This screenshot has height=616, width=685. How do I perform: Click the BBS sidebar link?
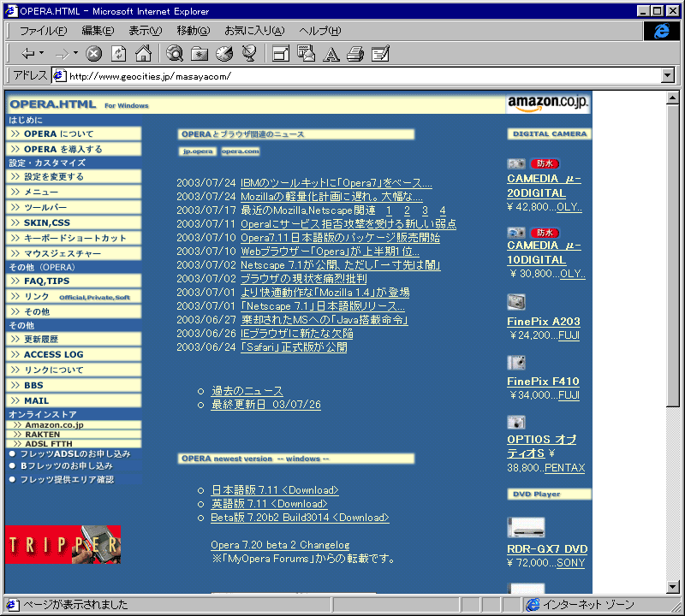(74, 385)
